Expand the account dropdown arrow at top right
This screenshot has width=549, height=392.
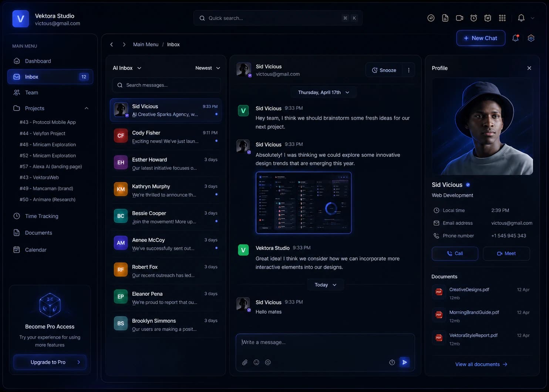click(533, 18)
